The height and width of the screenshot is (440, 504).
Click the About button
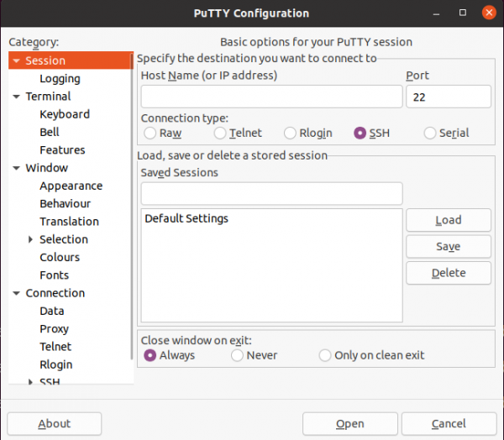coord(55,424)
